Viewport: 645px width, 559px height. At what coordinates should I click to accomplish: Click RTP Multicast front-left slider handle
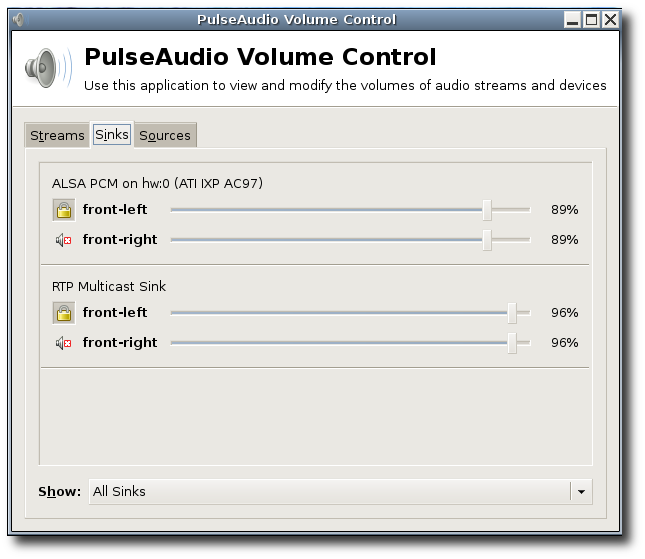click(512, 313)
